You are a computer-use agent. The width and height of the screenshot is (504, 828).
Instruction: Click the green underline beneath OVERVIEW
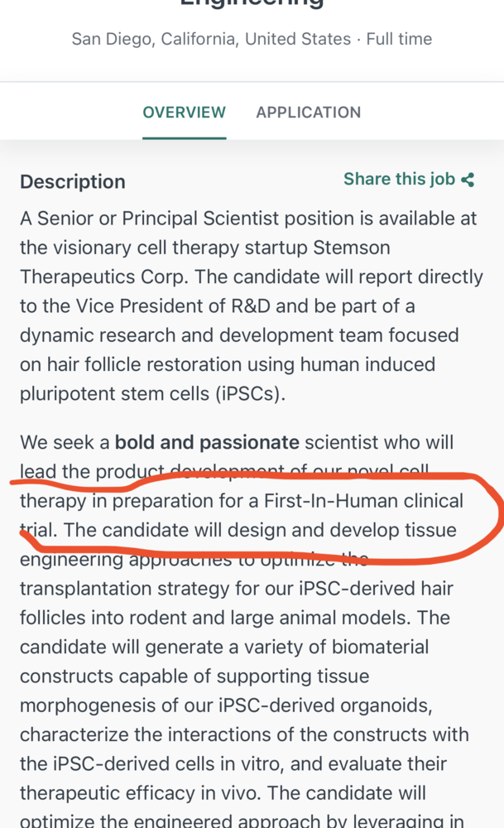pyautogui.click(x=184, y=137)
